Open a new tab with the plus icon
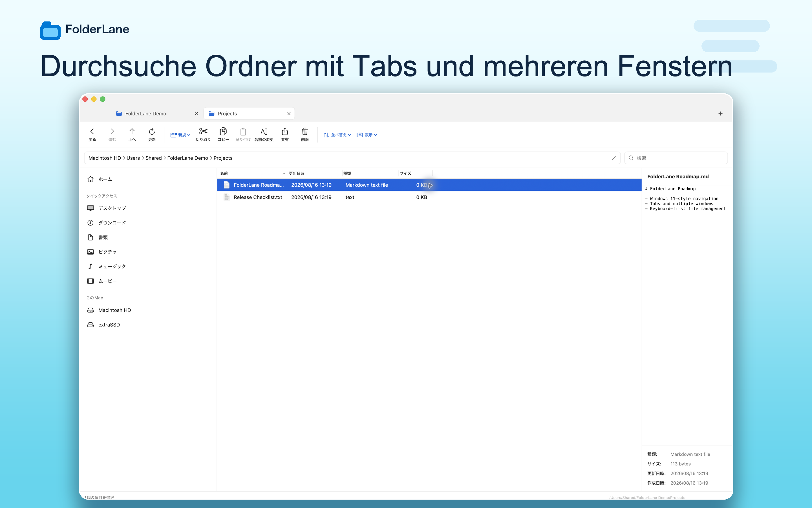Image resolution: width=812 pixels, height=508 pixels. tap(720, 113)
